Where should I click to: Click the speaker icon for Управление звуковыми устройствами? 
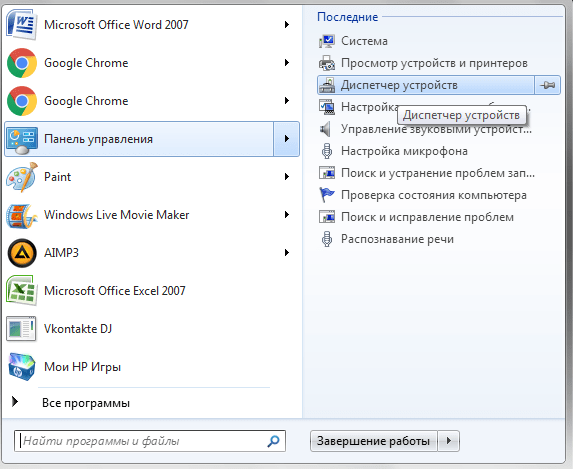tap(325, 129)
